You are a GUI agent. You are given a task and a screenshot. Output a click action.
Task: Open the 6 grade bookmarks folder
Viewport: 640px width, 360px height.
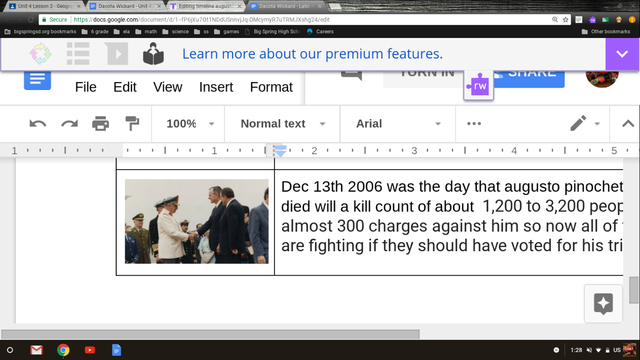tap(95, 31)
